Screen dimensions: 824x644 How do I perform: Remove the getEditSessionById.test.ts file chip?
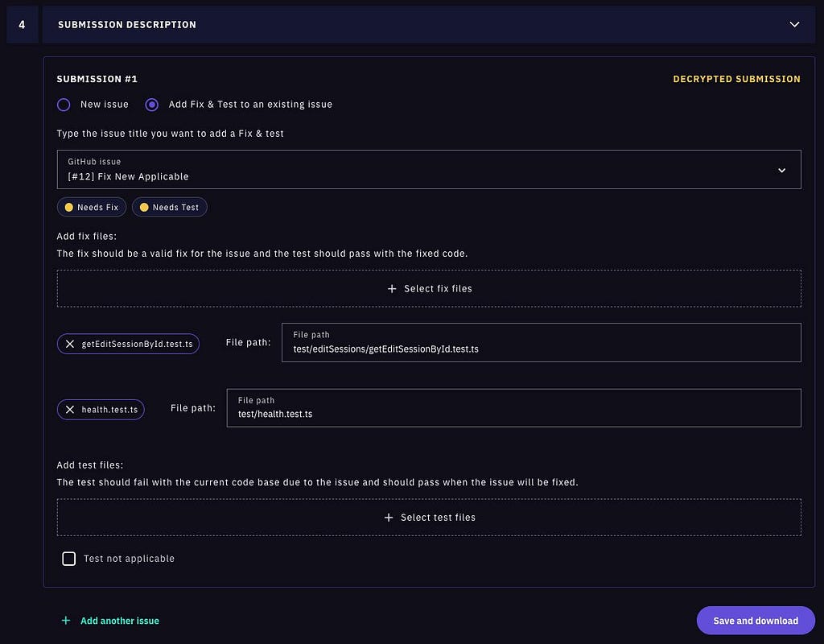(x=70, y=344)
